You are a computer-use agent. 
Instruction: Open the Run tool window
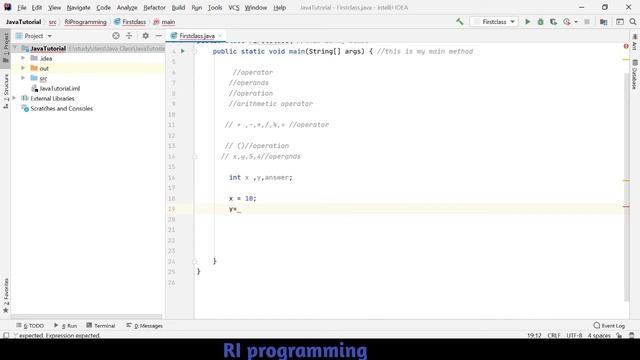click(x=65, y=325)
